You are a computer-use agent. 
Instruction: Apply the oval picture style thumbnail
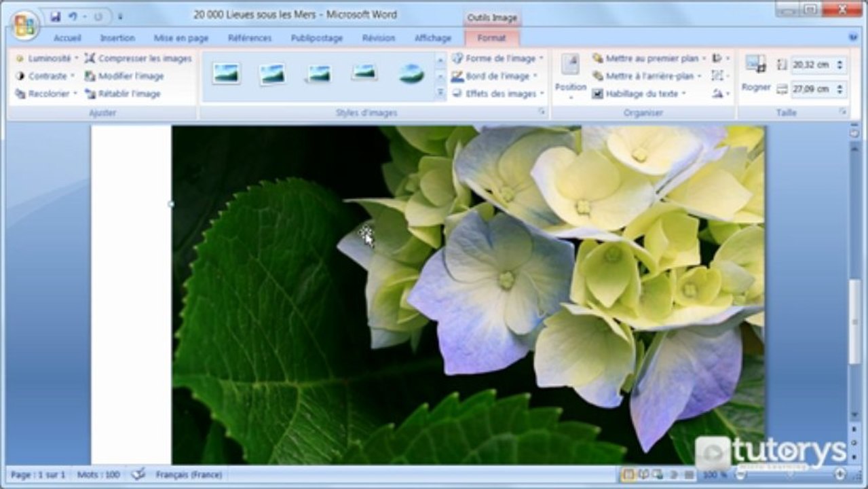[x=411, y=73]
